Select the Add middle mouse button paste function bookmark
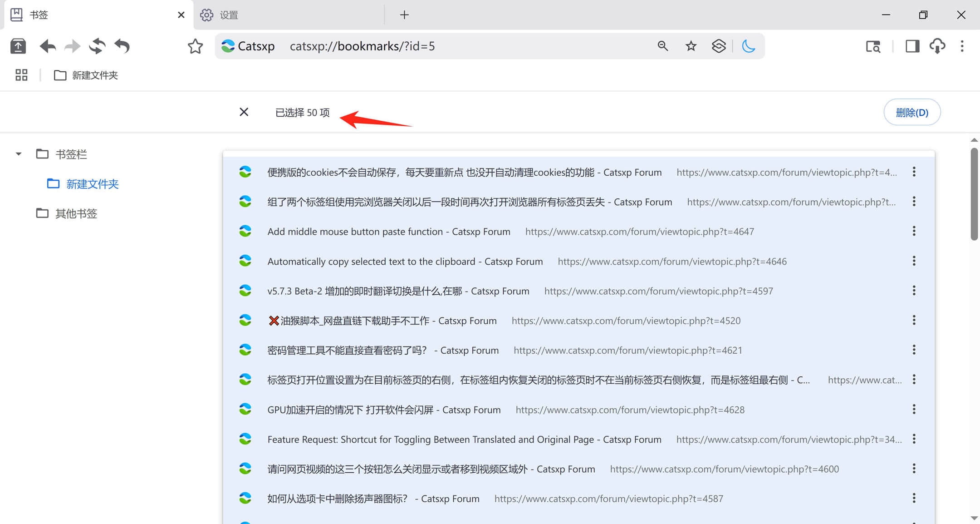The image size is (980, 524). click(389, 232)
